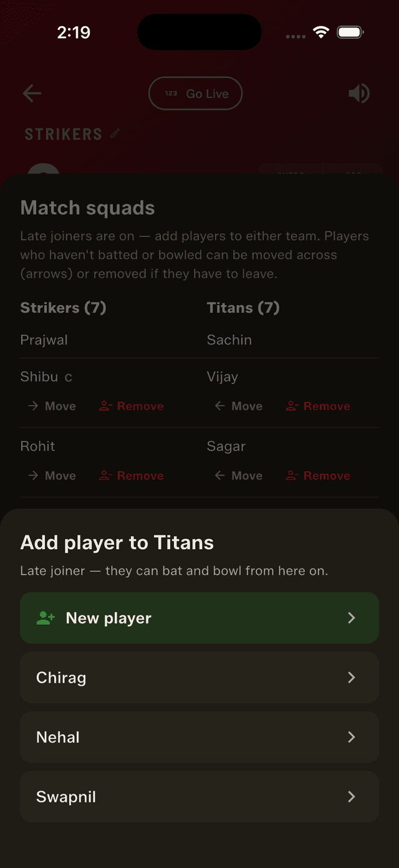This screenshot has height=868, width=399.
Task: Tap the chevron next to Swapnil
Action: coord(352,797)
